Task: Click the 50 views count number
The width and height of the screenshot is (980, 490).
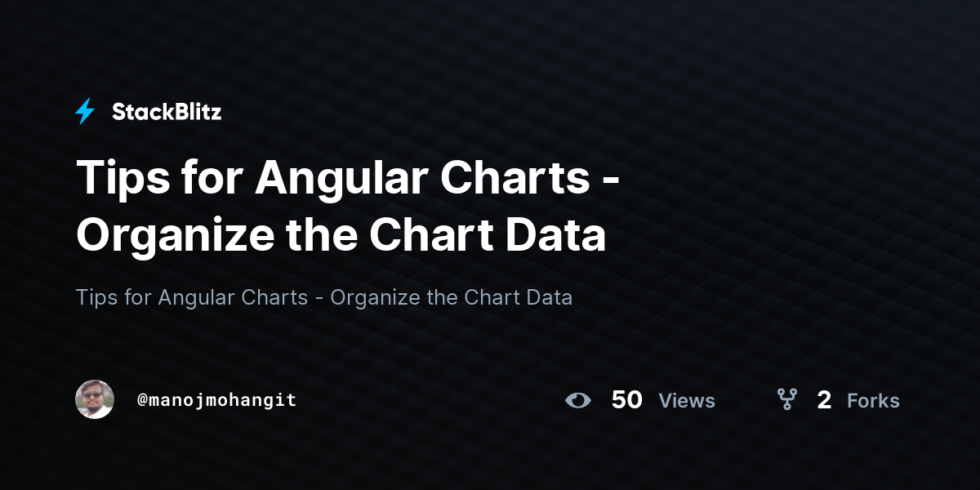Action: tap(626, 400)
